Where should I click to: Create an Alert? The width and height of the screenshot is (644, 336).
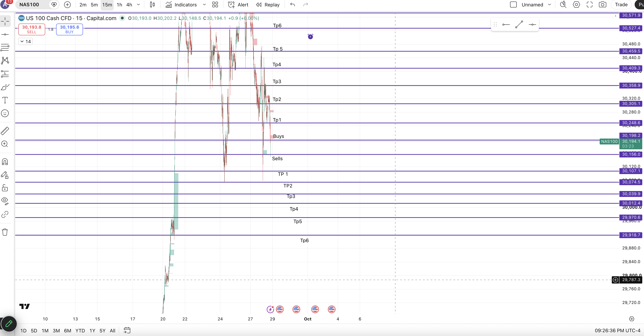238,5
